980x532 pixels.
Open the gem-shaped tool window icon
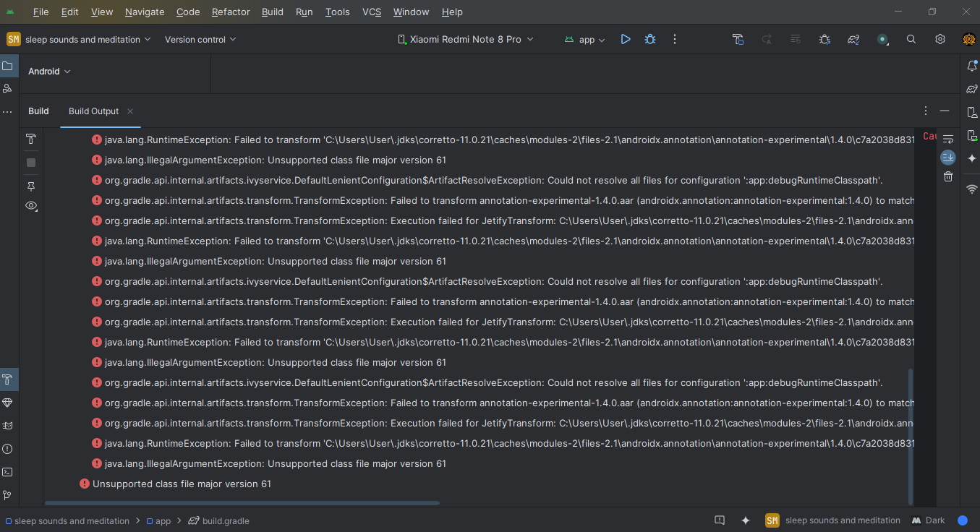click(x=7, y=402)
